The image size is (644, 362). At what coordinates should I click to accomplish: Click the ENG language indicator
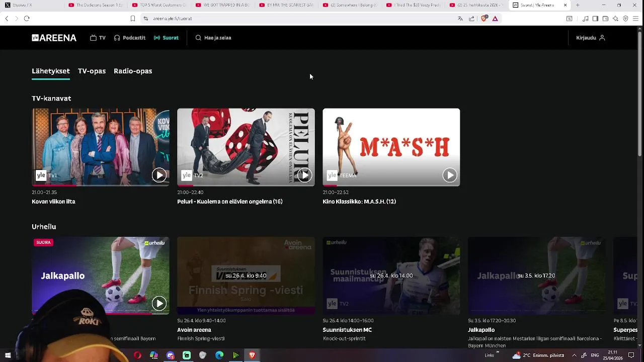[595, 355]
